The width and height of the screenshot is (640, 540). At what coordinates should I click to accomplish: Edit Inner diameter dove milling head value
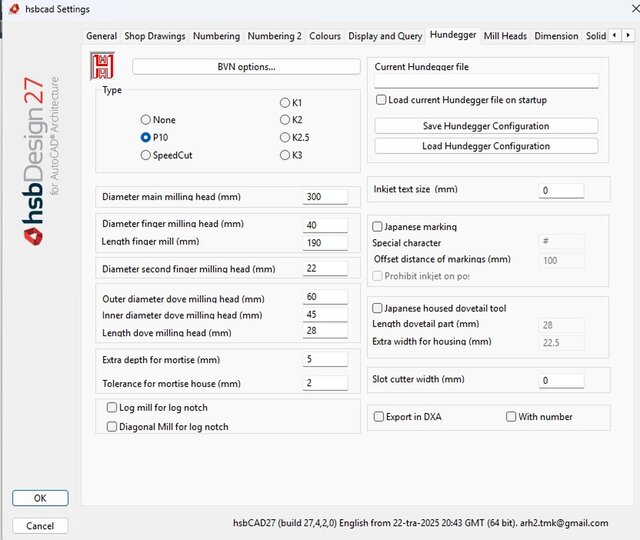[325, 314]
